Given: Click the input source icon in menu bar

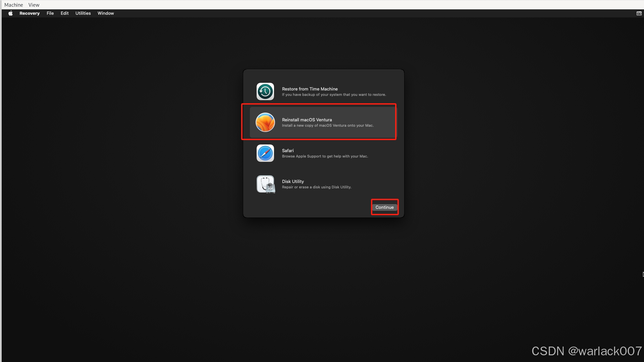Looking at the screenshot, I should [639, 13].
